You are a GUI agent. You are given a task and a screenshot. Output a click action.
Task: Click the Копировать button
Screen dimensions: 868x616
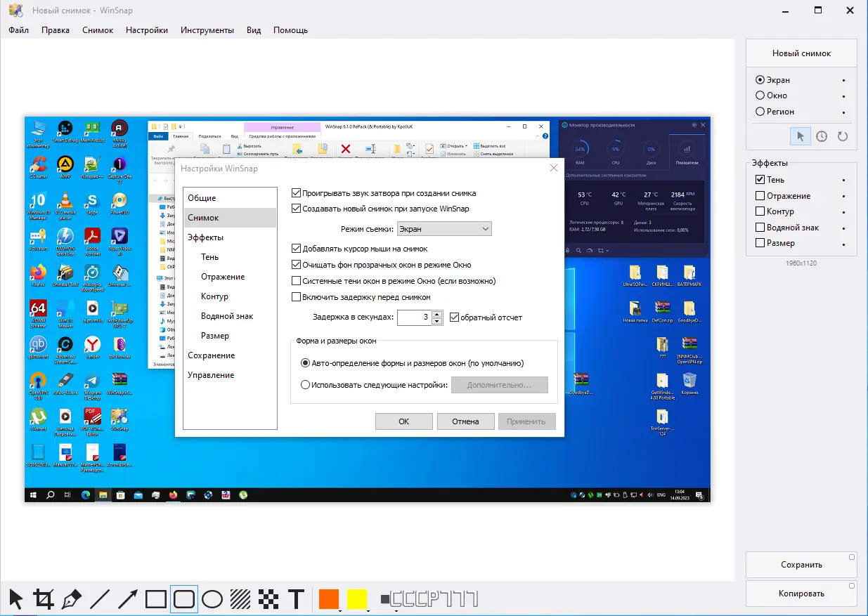click(801, 594)
